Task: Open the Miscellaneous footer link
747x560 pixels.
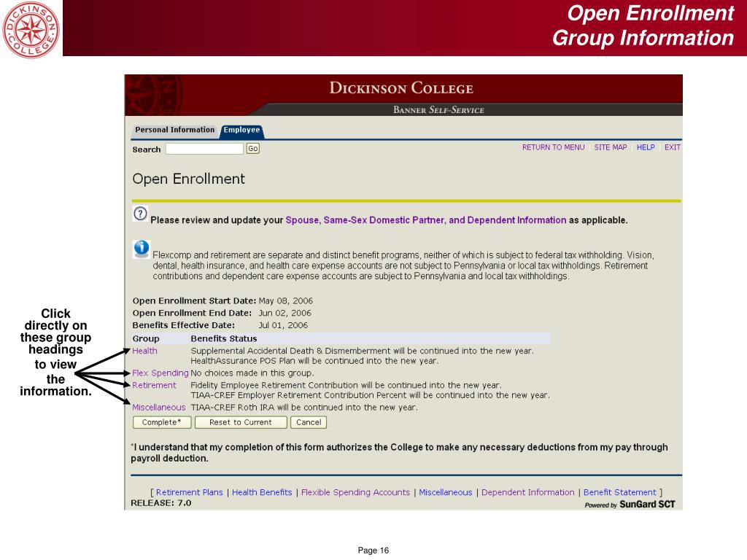Action: point(446,492)
